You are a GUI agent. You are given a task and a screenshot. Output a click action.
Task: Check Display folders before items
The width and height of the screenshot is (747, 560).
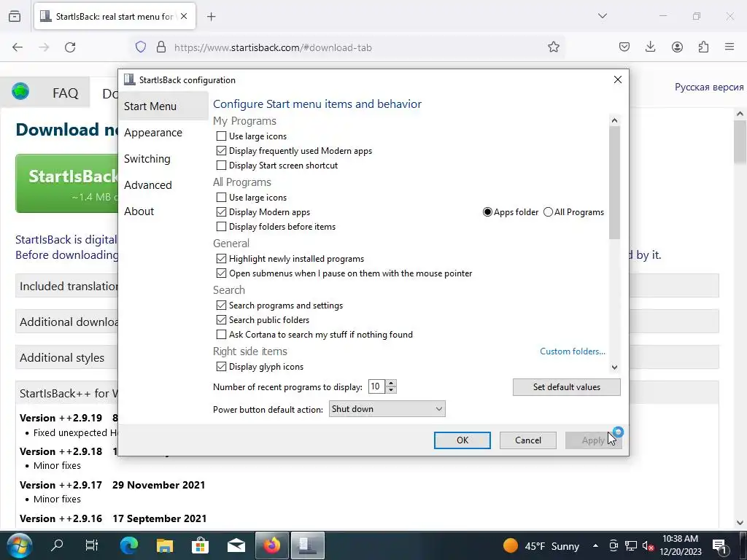(x=221, y=227)
